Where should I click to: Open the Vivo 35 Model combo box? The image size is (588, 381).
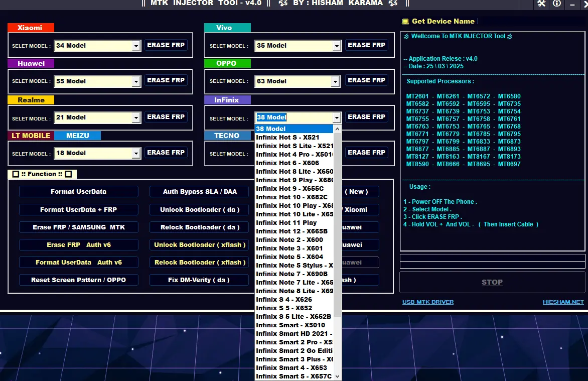click(337, 46)
